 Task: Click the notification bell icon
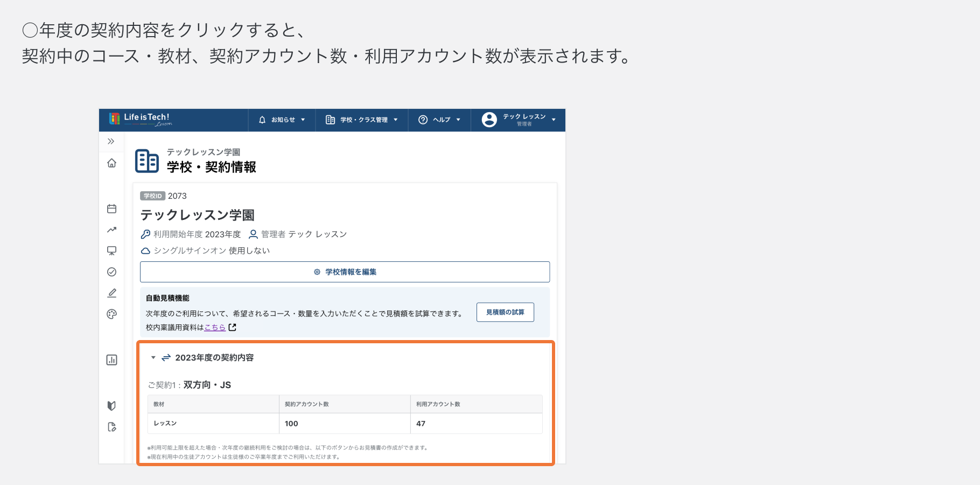(x=262, y=120)
